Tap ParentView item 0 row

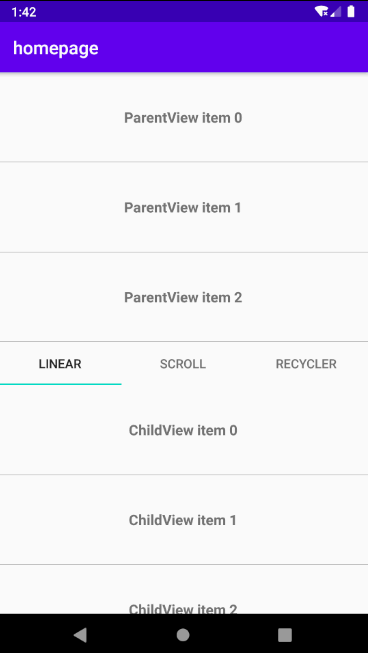pos(184,117)
